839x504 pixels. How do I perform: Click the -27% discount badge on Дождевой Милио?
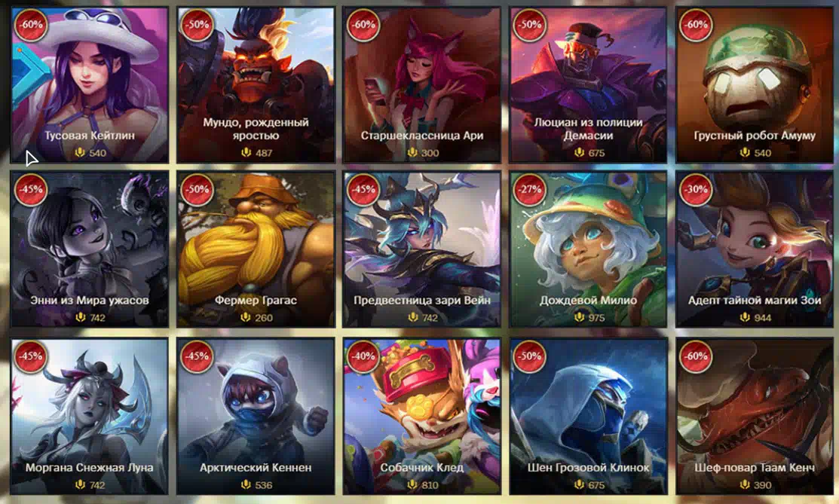pos(529,189)
